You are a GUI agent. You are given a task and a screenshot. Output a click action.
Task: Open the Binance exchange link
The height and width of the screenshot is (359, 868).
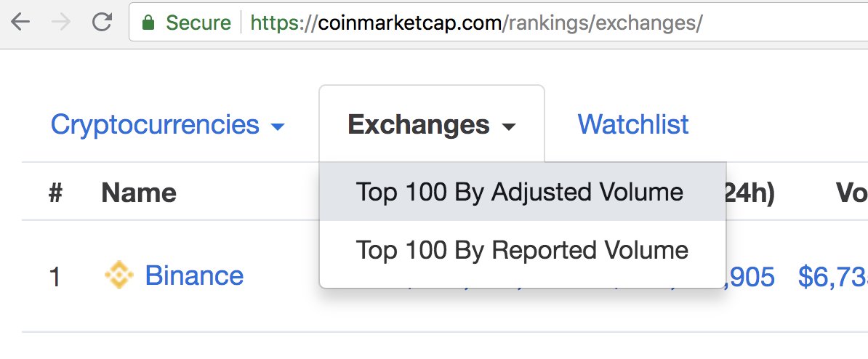click(x=194, y=275)
